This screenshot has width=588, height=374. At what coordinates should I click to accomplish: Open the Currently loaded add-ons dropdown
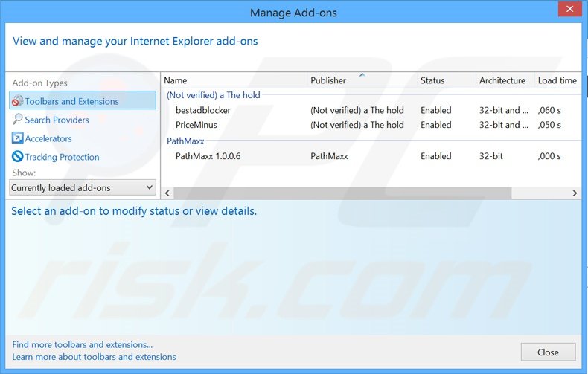[83, 187]
